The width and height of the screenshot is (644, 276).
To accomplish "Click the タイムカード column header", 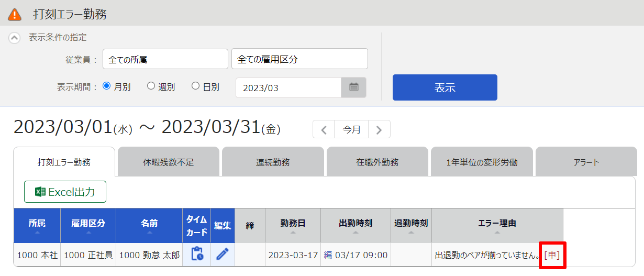I will 197,226.
